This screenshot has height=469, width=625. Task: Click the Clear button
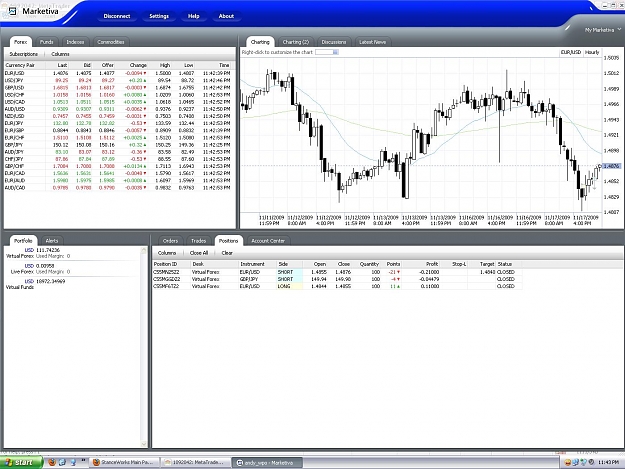pos(227,253)
